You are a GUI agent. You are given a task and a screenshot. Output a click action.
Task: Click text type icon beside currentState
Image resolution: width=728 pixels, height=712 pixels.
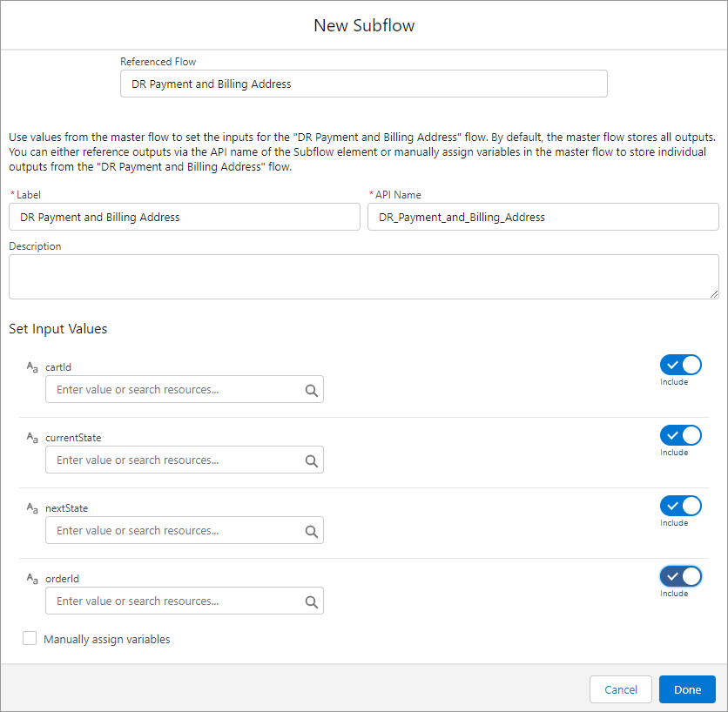point(32,438)
